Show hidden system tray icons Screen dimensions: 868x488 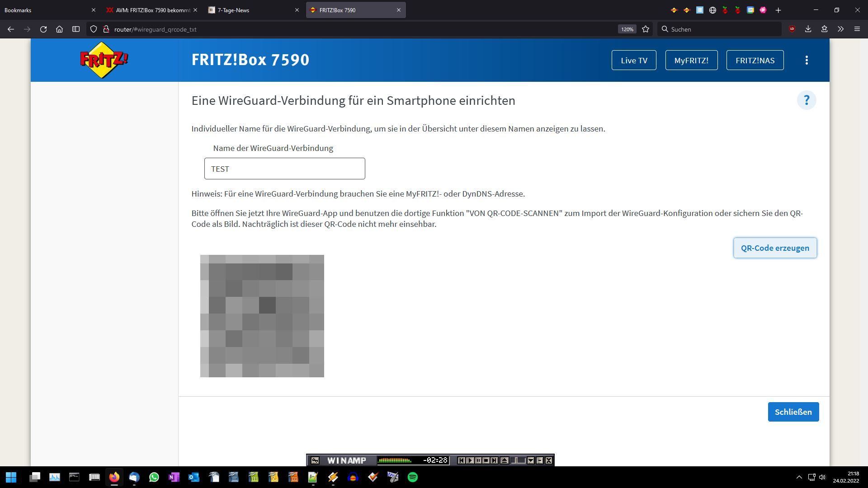click(799, 477)
